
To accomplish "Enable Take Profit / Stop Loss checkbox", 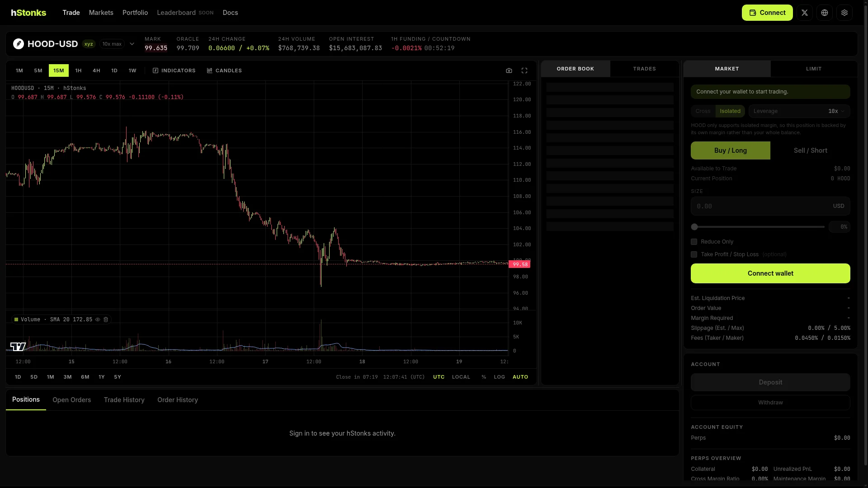I will pyautogui.click(x=694, y=254).
